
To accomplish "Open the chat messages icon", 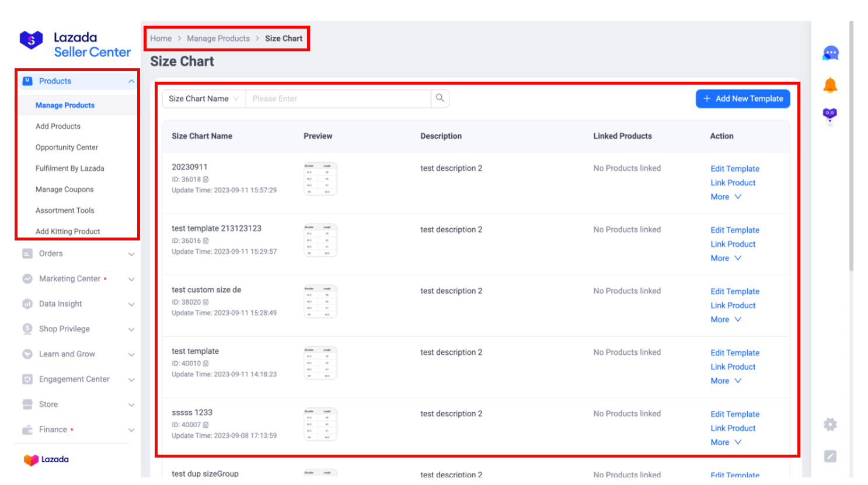I will pos(829,53).
